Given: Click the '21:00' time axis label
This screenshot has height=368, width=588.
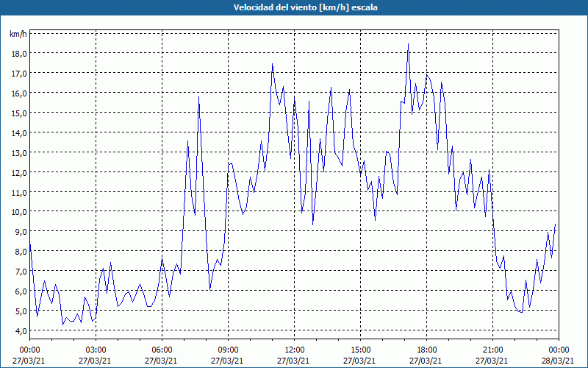Looking at the screenshot, I should (492, 350).
